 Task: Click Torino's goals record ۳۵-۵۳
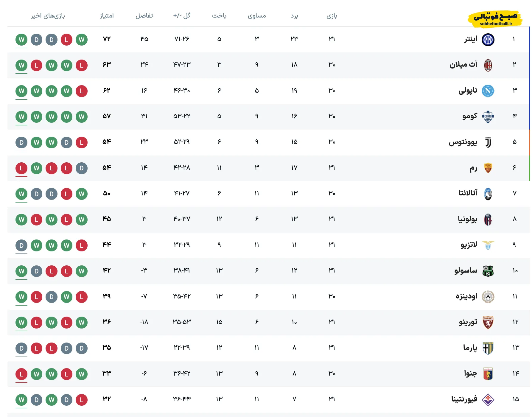tap(182, 322)
